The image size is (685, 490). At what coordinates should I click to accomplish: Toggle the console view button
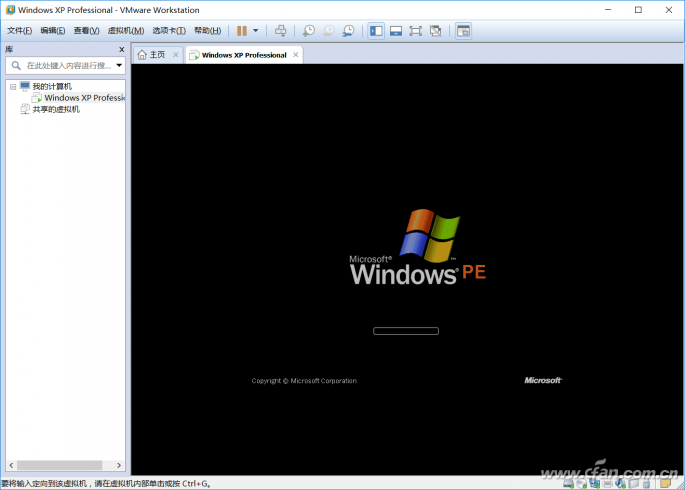[463, 31]
